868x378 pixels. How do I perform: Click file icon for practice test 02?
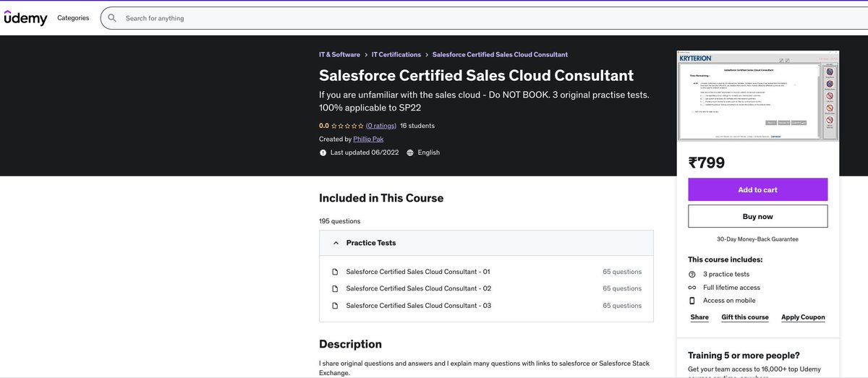[335, 288]
